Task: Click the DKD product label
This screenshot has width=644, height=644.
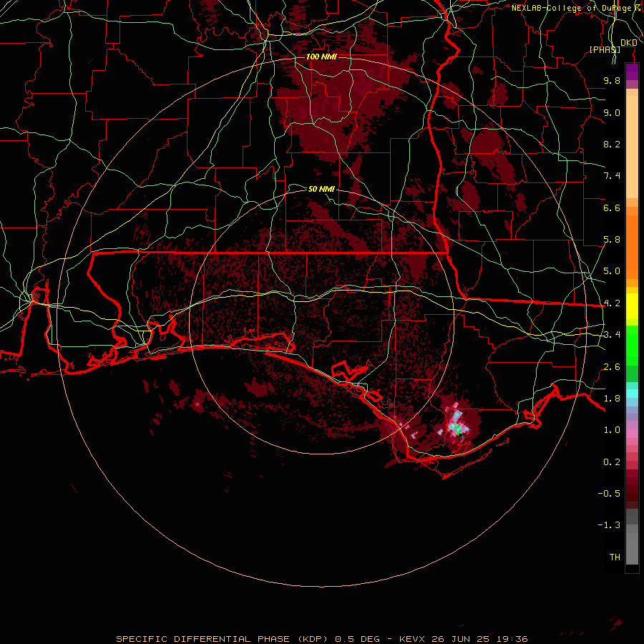Action: (628, 42)
